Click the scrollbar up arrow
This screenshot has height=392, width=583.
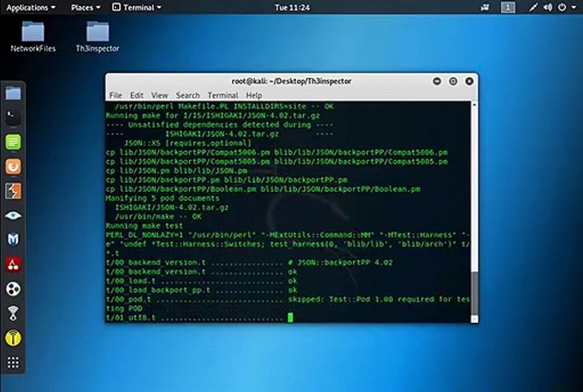click(475, 105)
